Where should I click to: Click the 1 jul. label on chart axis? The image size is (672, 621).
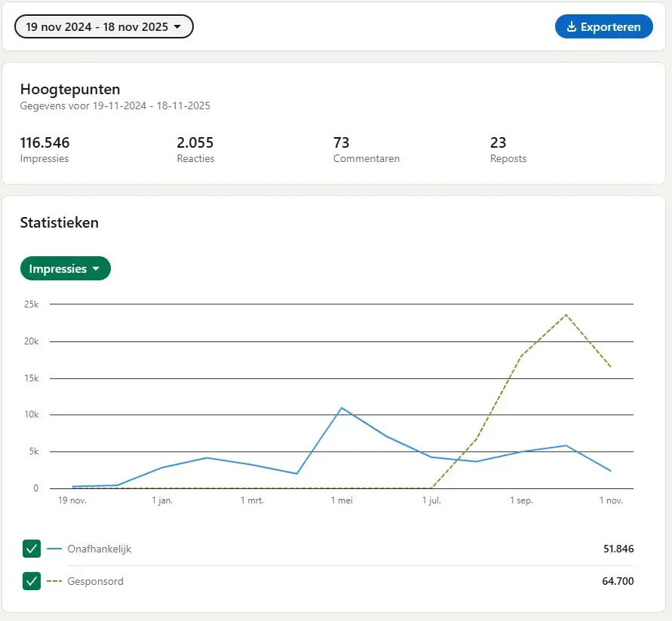click(431, 500)
